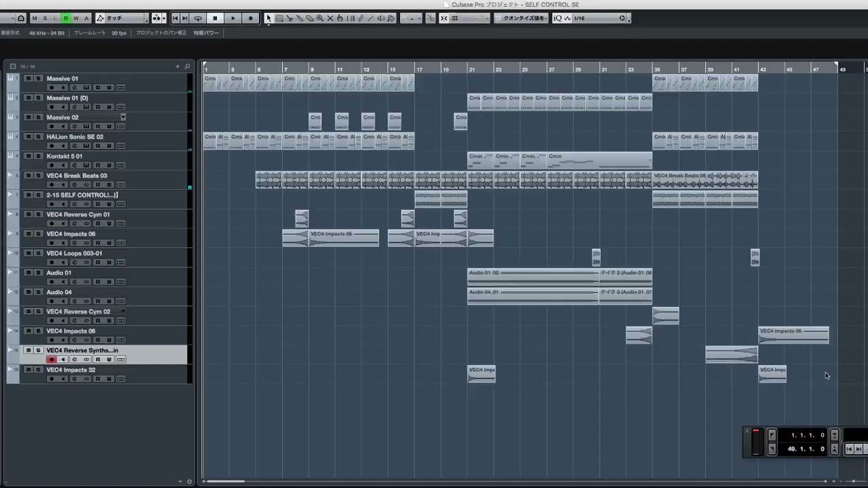
Task: Click bar 21 on the timeline ruler
Action: pyautogui.click(x=472, y=69)
